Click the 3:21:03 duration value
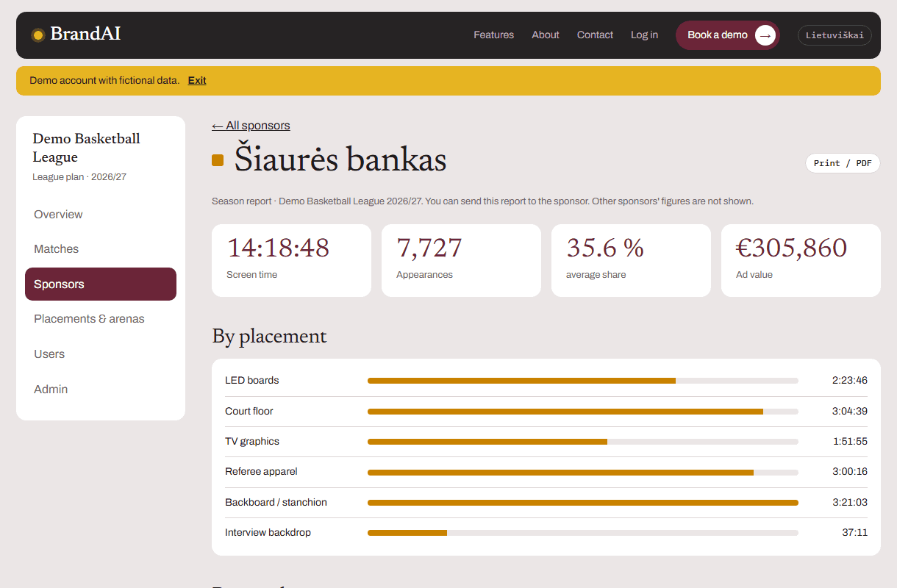Screen dimensions: 897x588 pos(850,503)
